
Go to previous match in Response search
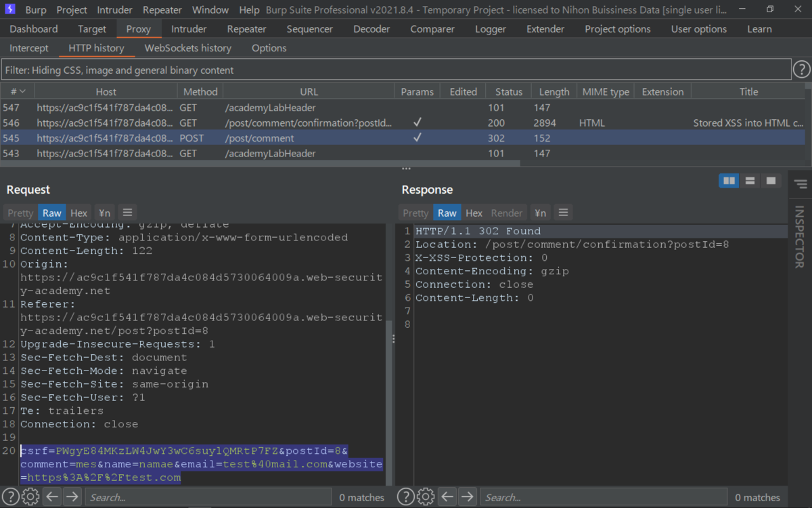pos(447,497)
